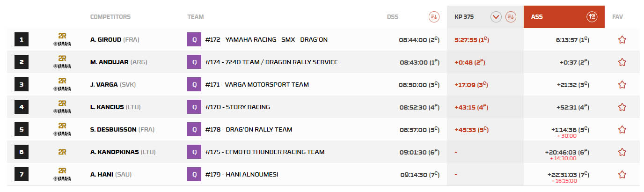Star L. Kancius as favorite

pyautogui.click(x=622, y=107)
